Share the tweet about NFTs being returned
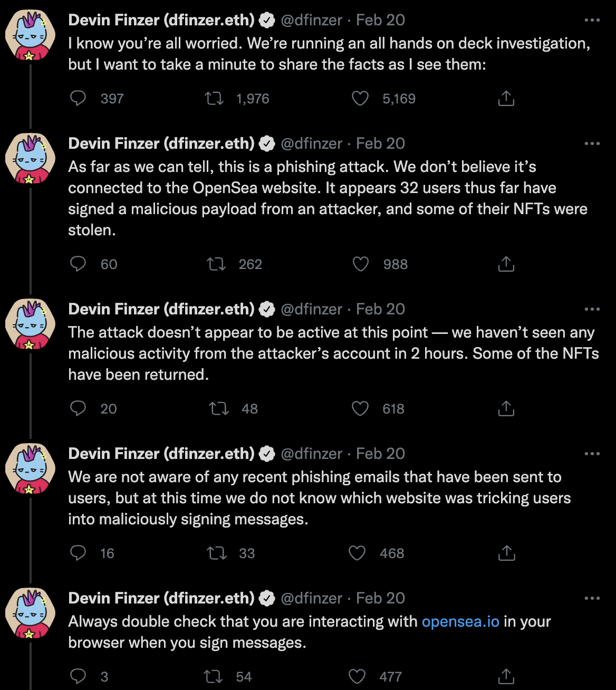 pos(506,408)
